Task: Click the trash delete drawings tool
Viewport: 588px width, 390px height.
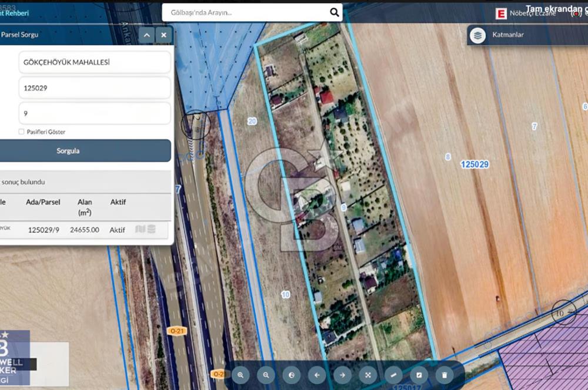Action: pos(445,375)
